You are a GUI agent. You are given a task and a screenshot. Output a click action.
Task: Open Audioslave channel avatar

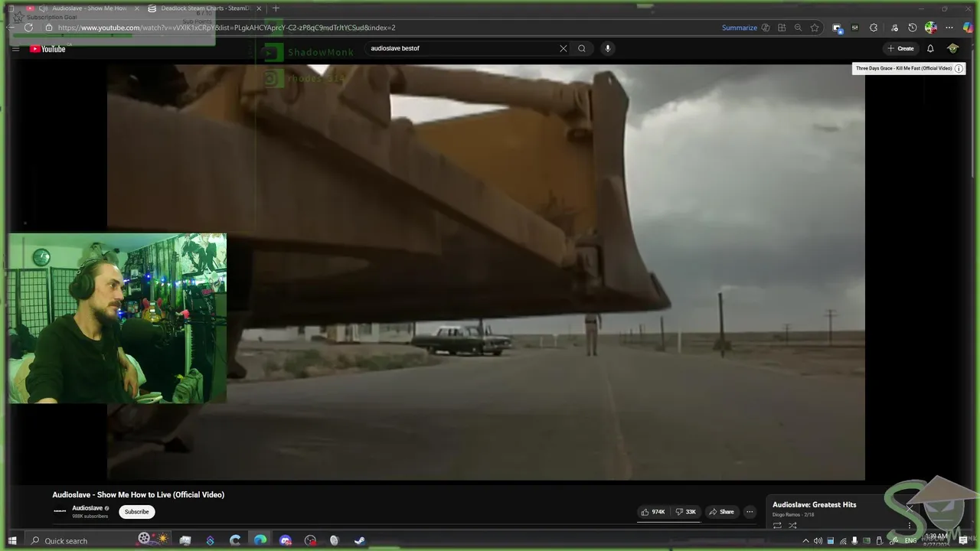60,511
